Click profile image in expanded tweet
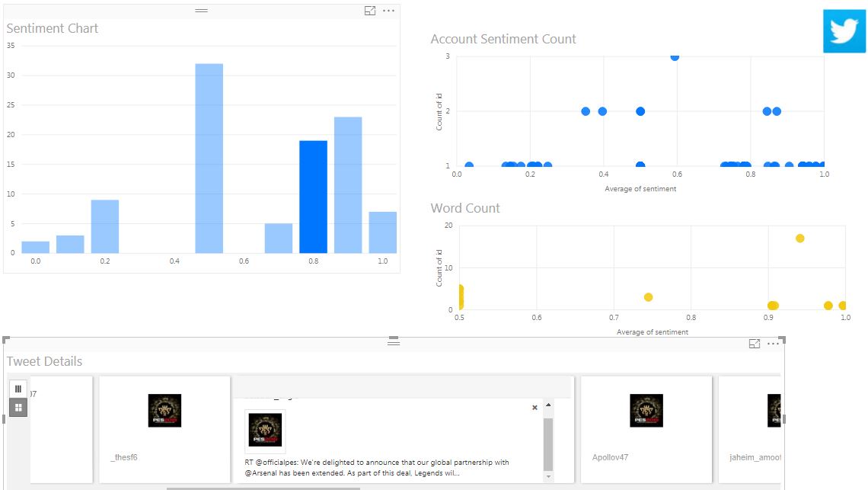This screenshot has width=868, height=490. [x=265, y=431]
